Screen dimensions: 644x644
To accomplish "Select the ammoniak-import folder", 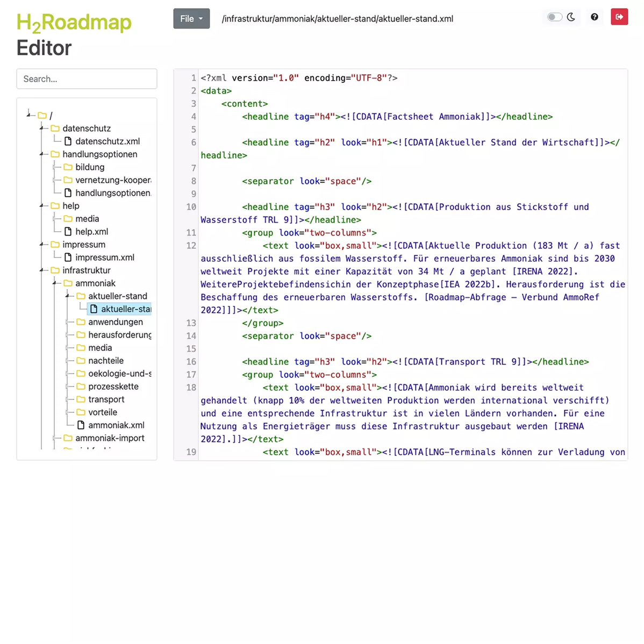I will pyautogui.click(x=110, y=438).
